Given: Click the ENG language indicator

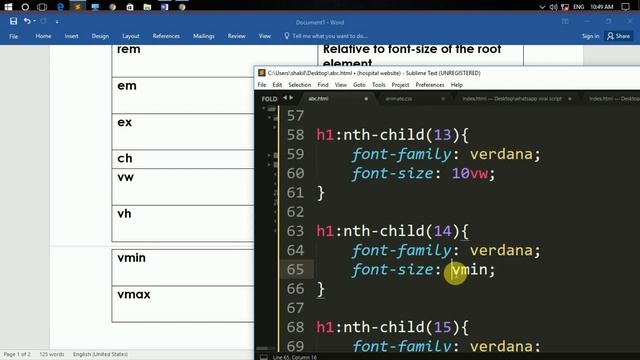Looking at the screenshot, I should tap(578, 7).
